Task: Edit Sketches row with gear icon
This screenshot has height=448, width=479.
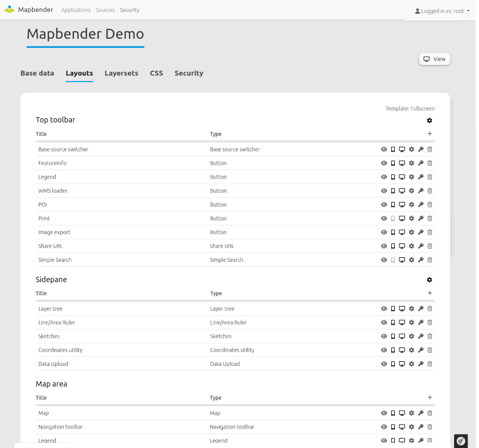Action: tap(411, 336)
